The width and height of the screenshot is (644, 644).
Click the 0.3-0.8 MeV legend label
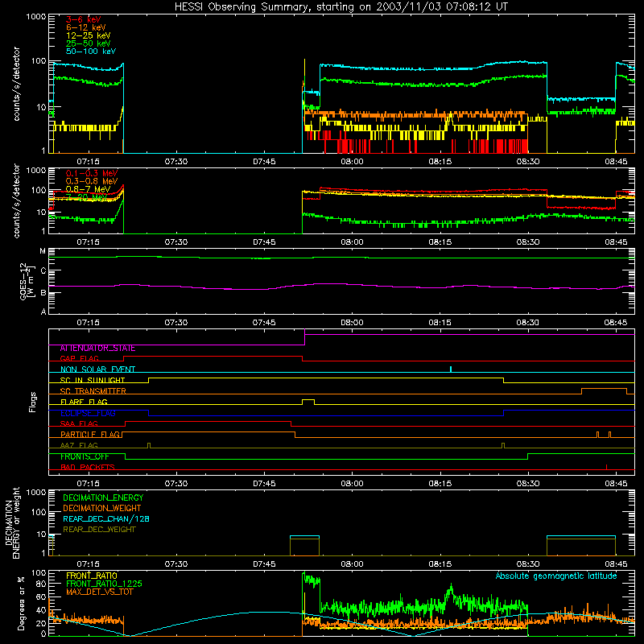(x=92, y=181)
